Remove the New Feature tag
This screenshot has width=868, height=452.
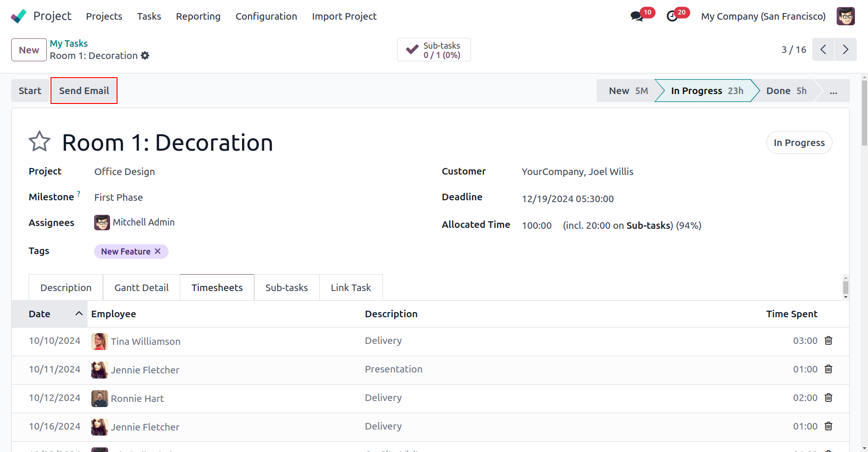[158, 251]
